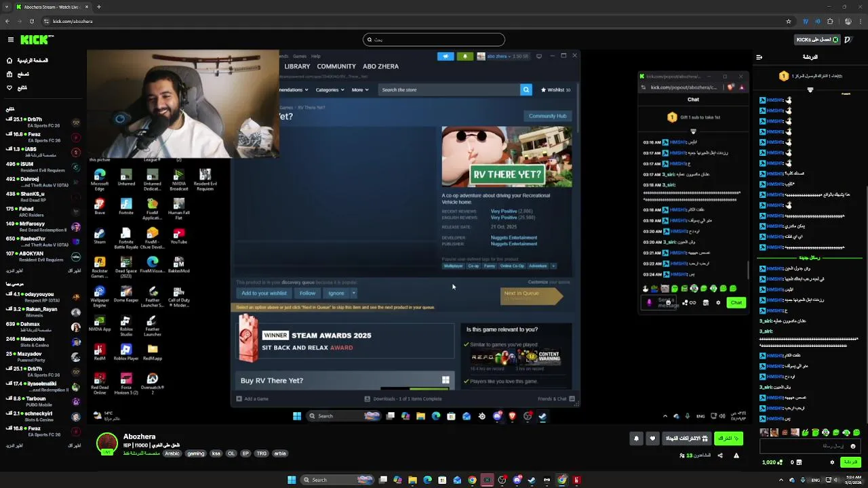Click the Overwatch 2 desktop icon
The image size is (868, 488).
pyautogui.click(x=153, y=383)
